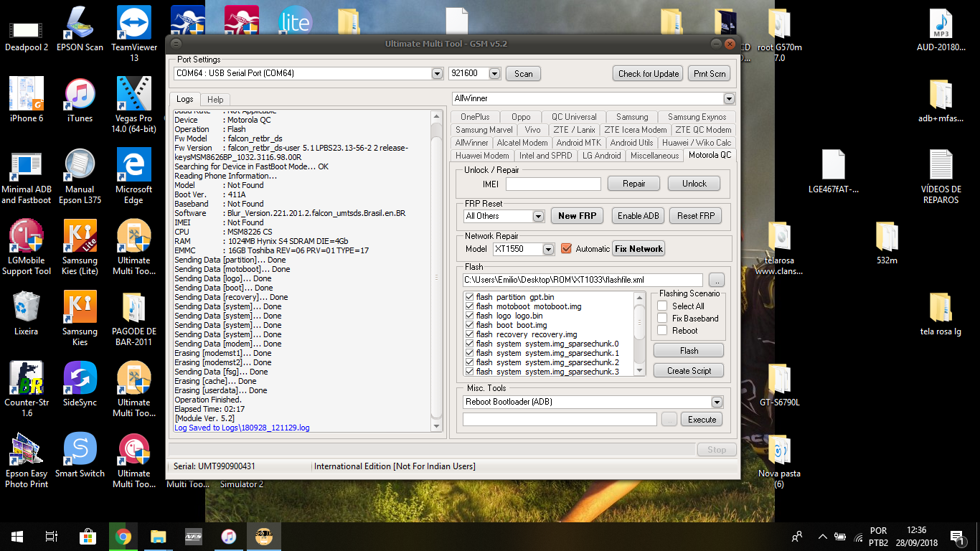Launch Counter-Str 1.6 from the desktop
980x551 pixels.
(27, 390)
